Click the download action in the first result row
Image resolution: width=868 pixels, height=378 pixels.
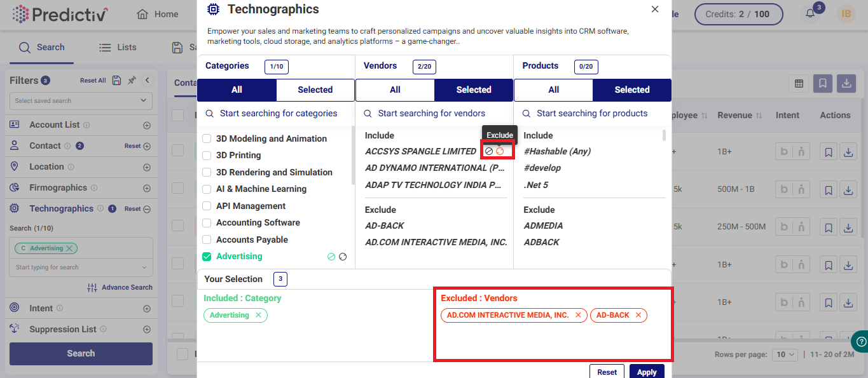[848, 152]
